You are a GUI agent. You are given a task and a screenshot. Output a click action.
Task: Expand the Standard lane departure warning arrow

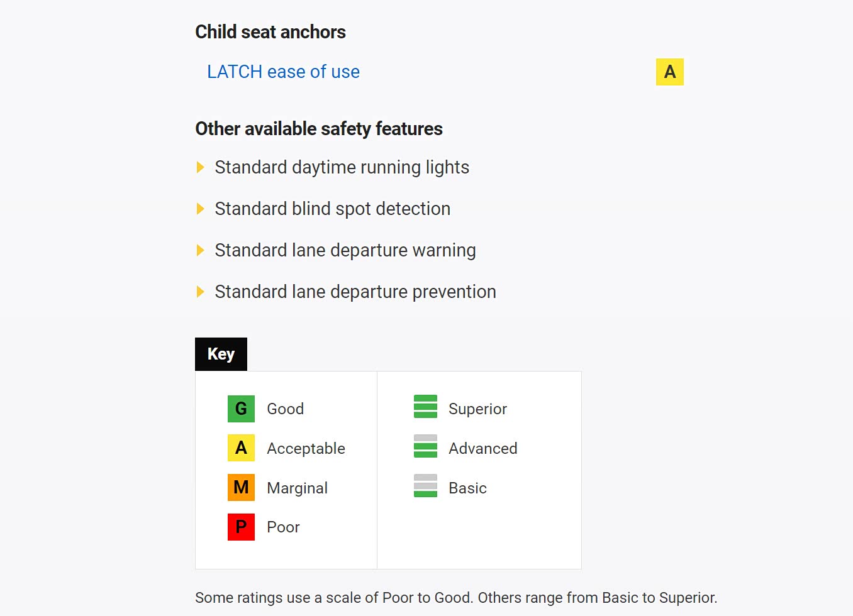[201, 250]
